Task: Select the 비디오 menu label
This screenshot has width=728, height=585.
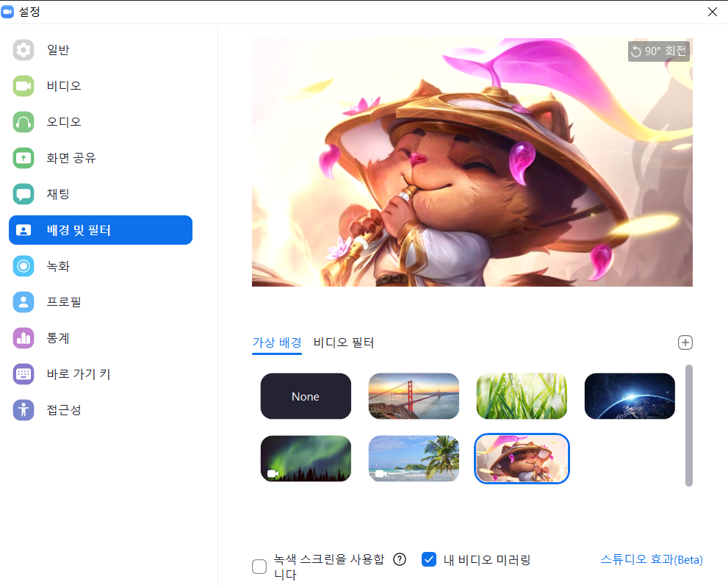Action: [64, 86]
